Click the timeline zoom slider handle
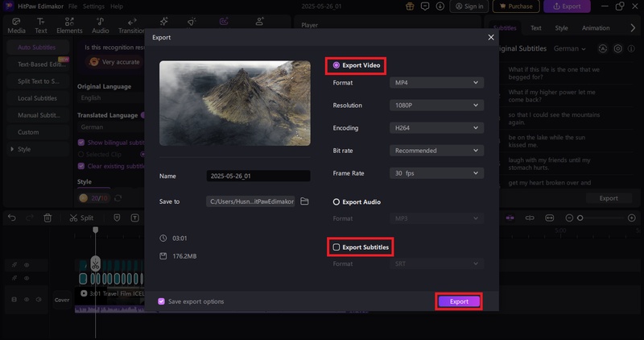 point(580,218)
